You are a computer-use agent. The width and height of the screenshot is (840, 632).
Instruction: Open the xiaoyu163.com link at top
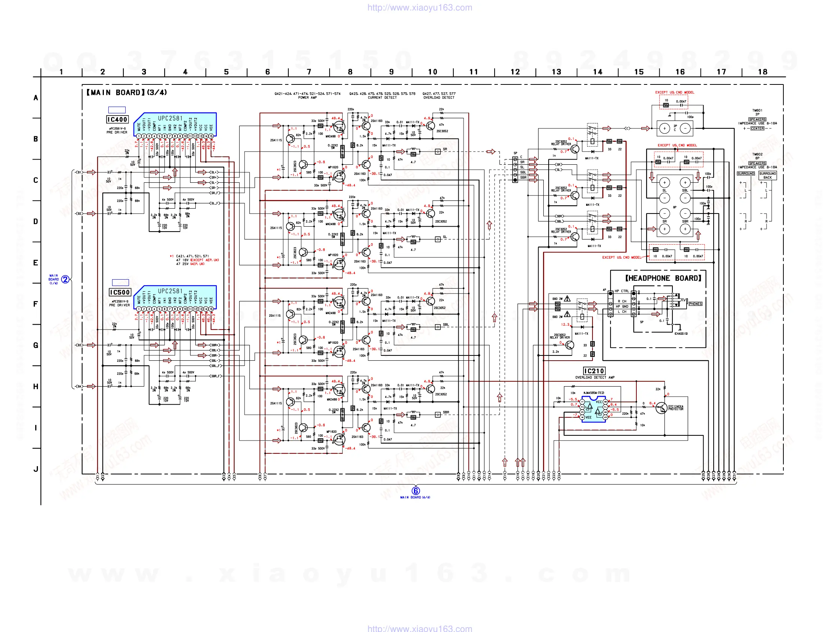[x=420, y=8]
